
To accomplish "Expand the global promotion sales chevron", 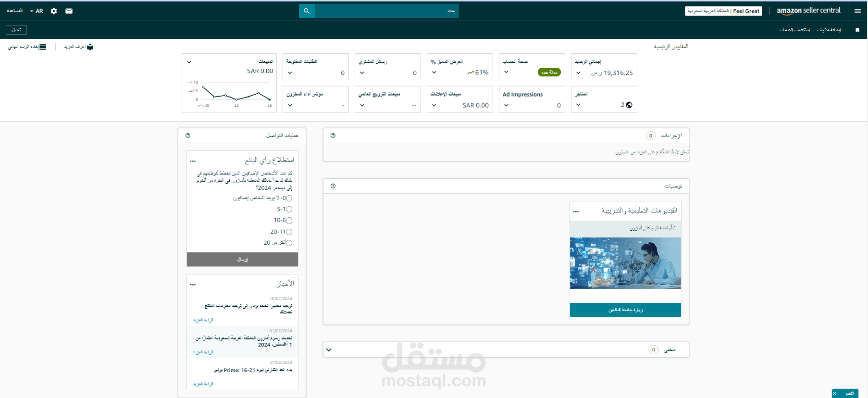I will tap(362, 105).
